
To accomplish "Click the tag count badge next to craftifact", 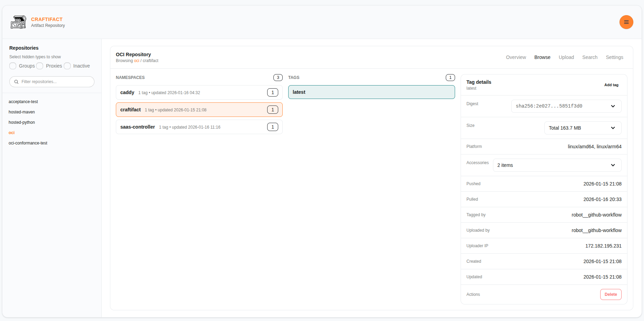I will coord(273,110).
